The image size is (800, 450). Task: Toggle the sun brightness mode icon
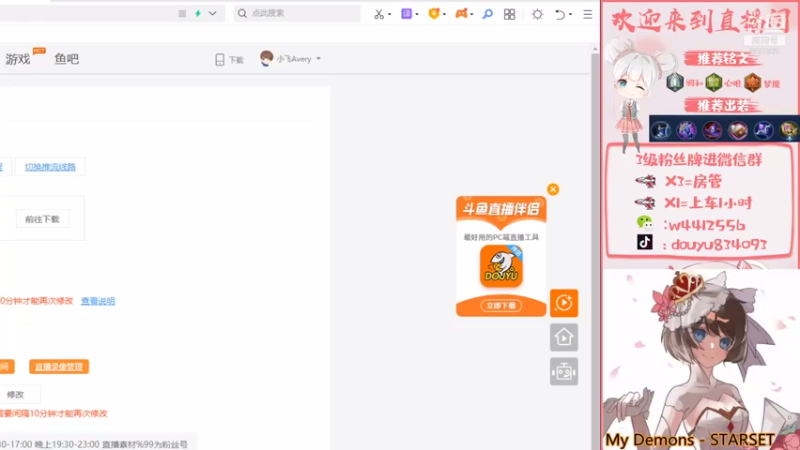point(537,14)
